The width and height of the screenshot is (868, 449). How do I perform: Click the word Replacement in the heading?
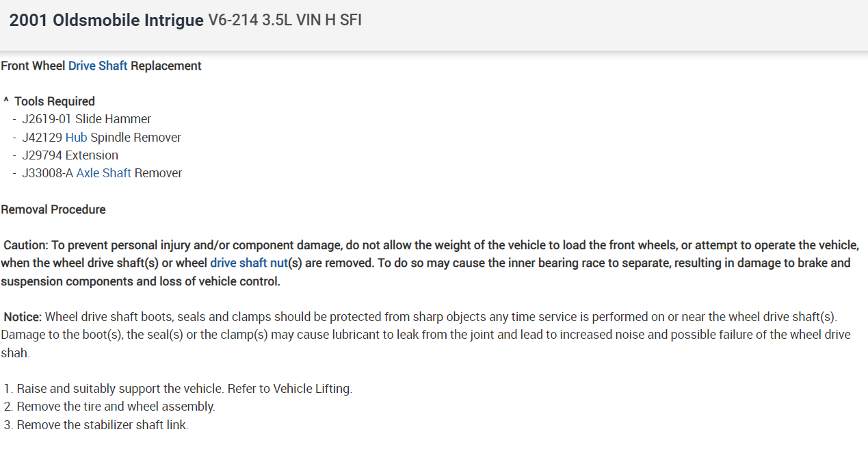click(x=166, y=66)
